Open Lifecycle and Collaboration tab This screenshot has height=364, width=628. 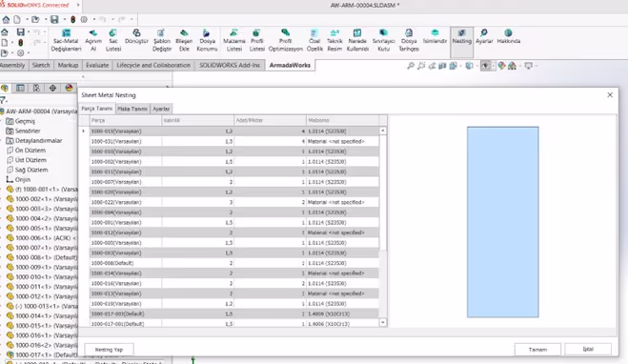(153, 65)
